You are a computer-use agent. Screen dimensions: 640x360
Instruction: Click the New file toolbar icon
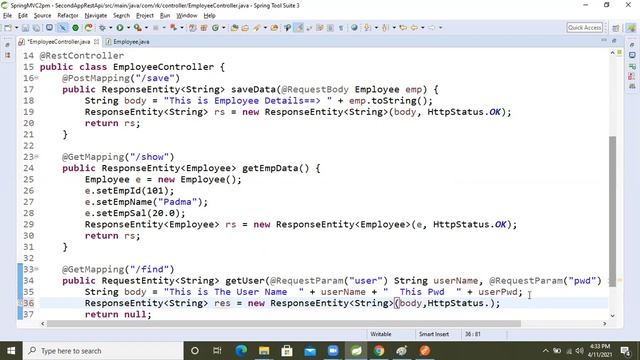pyautogui.click(x=8, y=28)
